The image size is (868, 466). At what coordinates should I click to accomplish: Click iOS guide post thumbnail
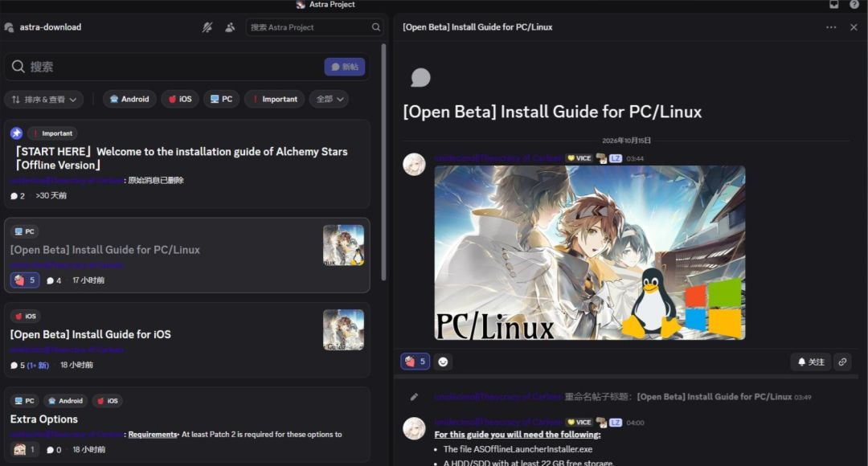tap(344, 330)
